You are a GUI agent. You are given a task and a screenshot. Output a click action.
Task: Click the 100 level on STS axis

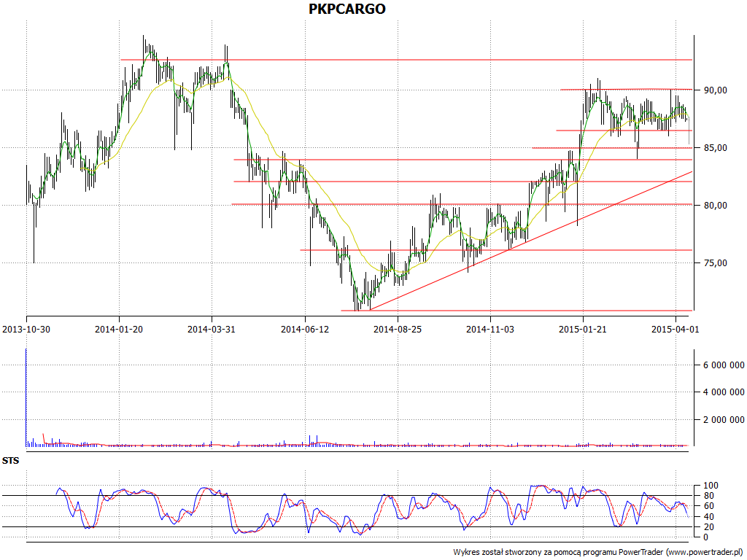(711, 486)
